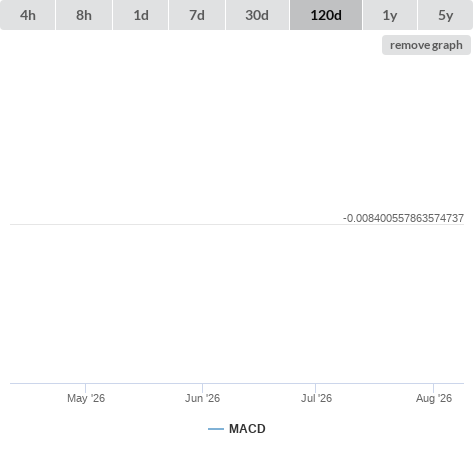Choose the 1d time range
The height and width of the screenshot is (455, 474).
[141, 15]
